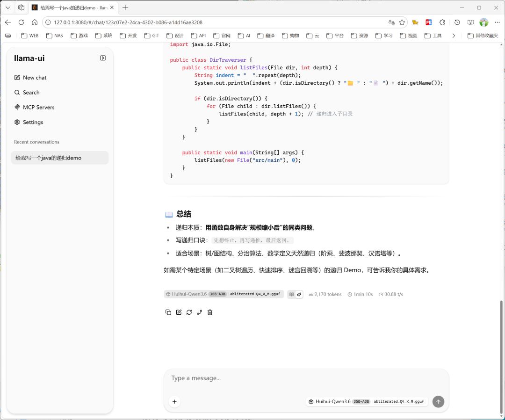Click the page vertical scrollbar thumb
505x420 pixels.
pyautogui.click(x=501, y=357)
